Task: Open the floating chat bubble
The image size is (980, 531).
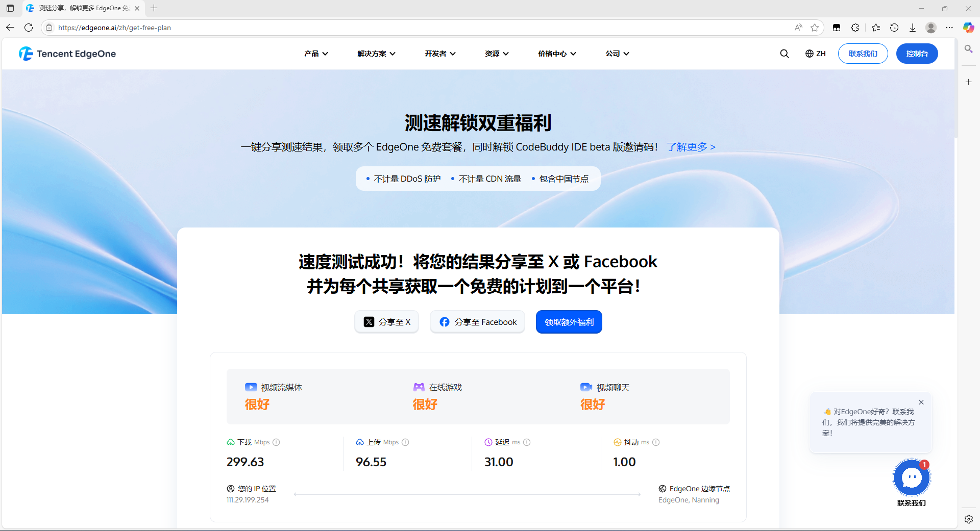Action: tap(912, 477)
